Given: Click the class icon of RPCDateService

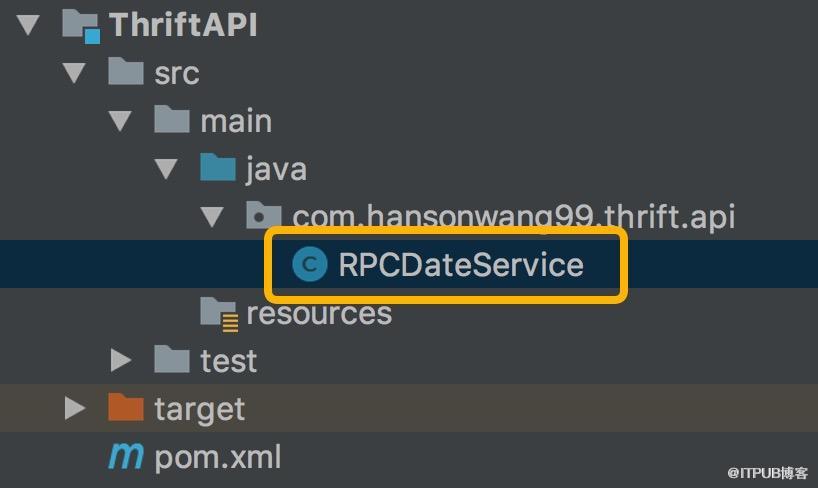Looking at the screenshot, I should click(x=310, y=264).
